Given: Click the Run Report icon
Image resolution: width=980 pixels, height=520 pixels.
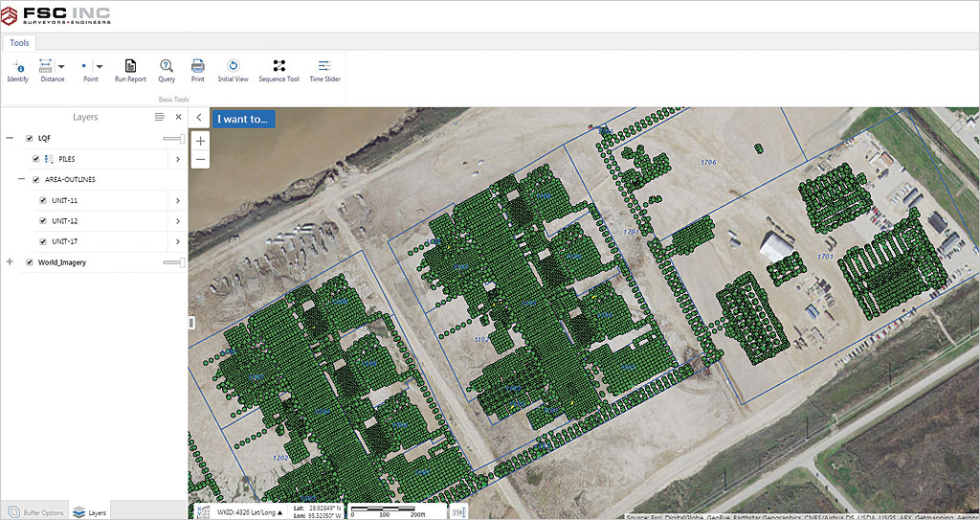Looking at the screenshot, I should (x=130, y=66).
